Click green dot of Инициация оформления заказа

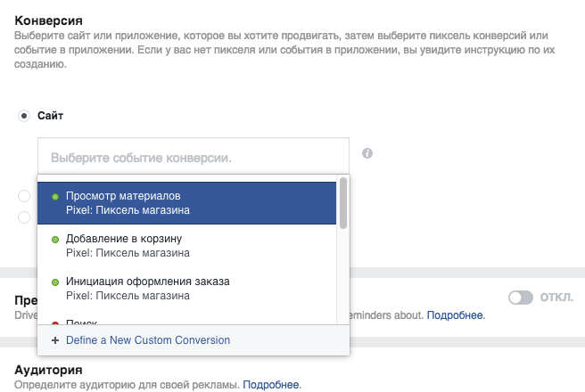click(55, 282)
